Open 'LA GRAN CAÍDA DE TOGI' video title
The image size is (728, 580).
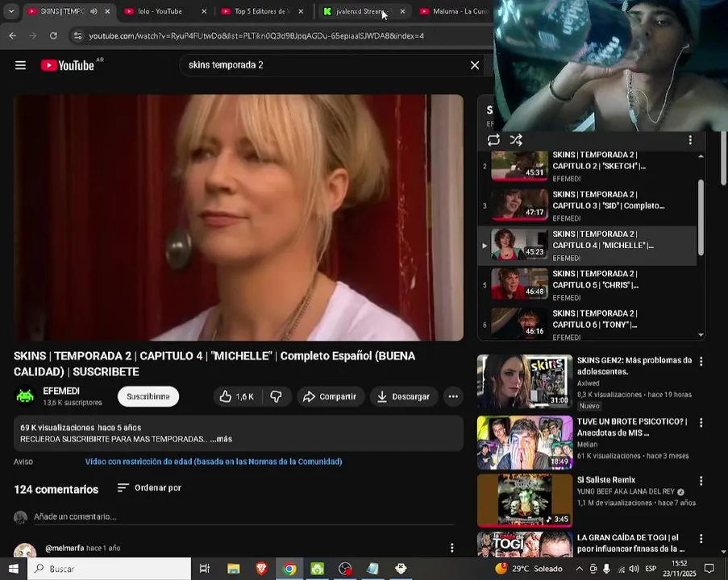[630, 543]
